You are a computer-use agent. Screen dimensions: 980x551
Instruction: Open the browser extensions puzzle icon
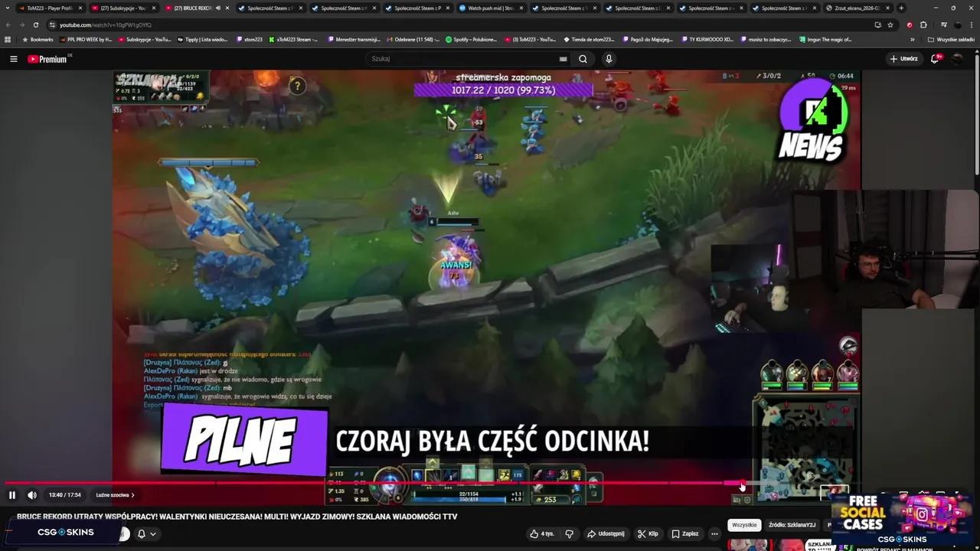pyautogui.click(x=923, y=24)
